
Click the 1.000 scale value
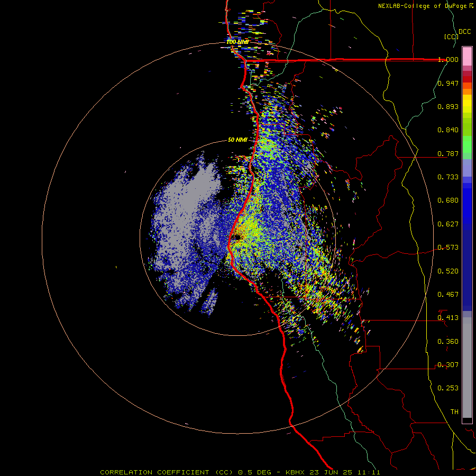pyautogui.click(x=448, y=59)
